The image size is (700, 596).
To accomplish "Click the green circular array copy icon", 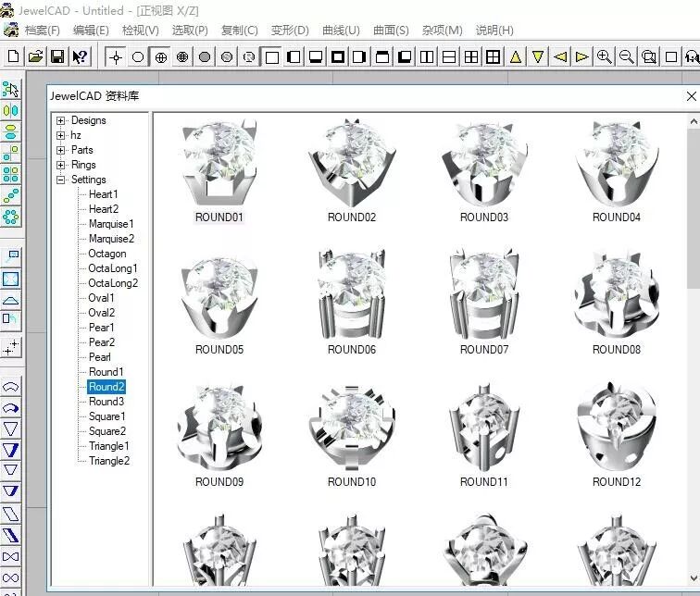I will [x=11, y=217].
